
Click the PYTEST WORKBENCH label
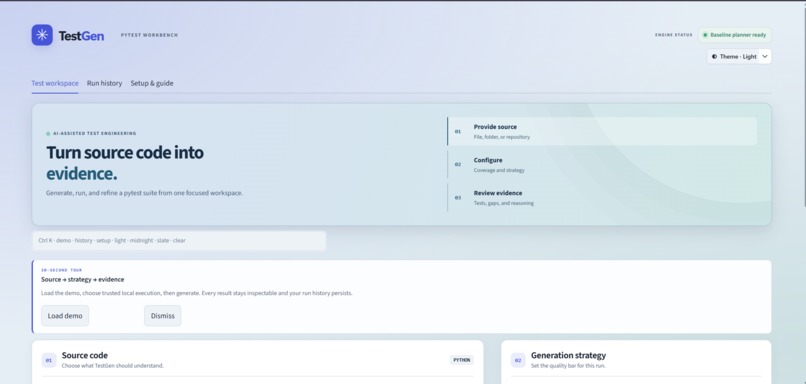pos(150,35)
